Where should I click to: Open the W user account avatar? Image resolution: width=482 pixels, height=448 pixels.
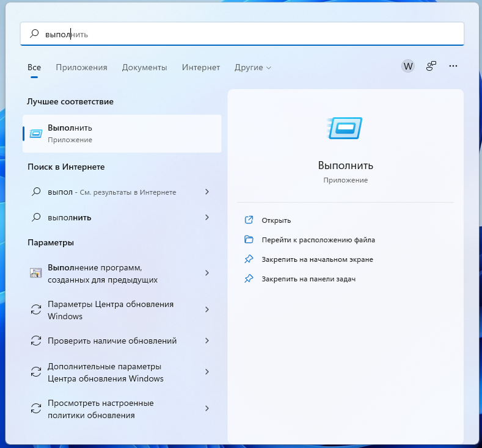coord(408,66)
